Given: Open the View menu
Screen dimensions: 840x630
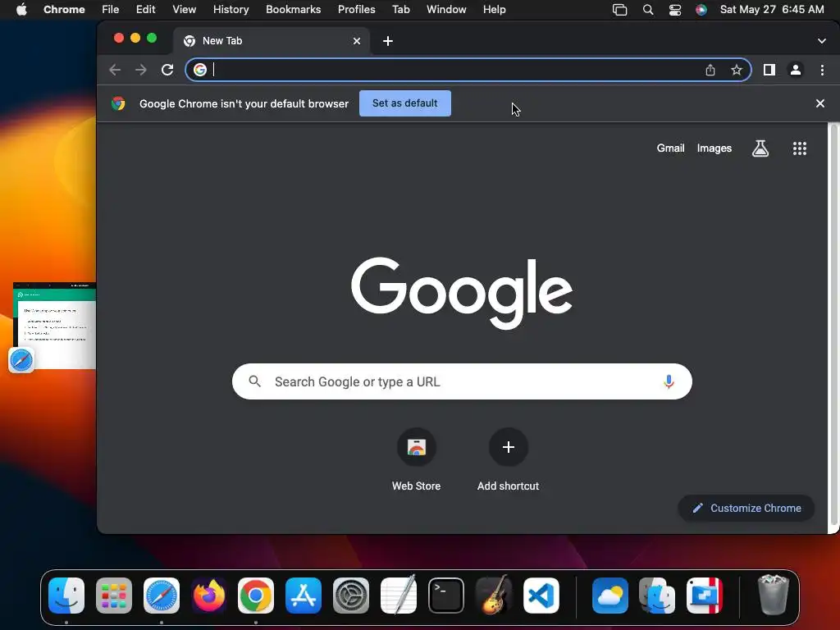Looking at the screenshot, I should pyautogui.click(x=185, y=10).
